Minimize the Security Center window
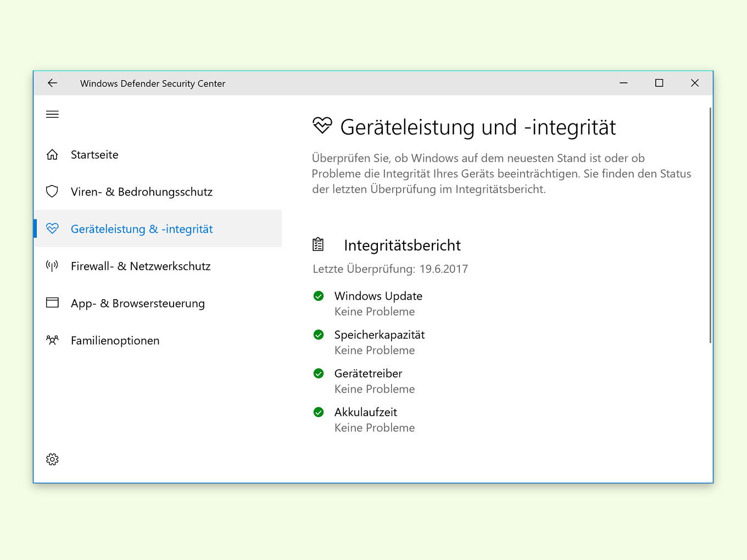747x560 pixels. (623, 83)
